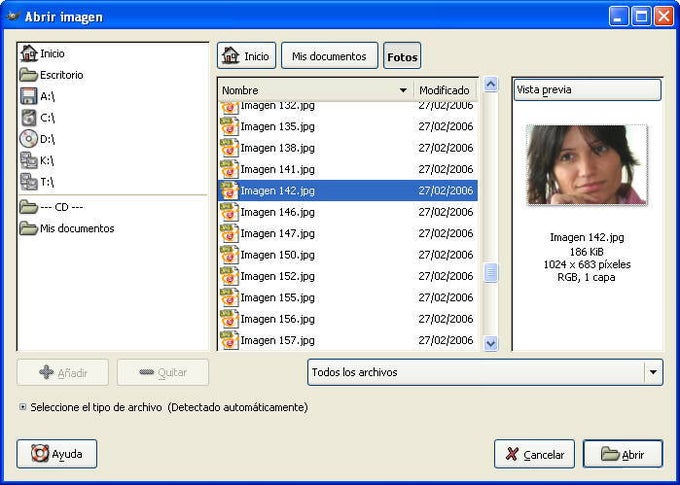The image size is (680, 485).
Task: Select the file name Imagen 138.jpg
Action: pyautogui.click(x=278, y=148)
